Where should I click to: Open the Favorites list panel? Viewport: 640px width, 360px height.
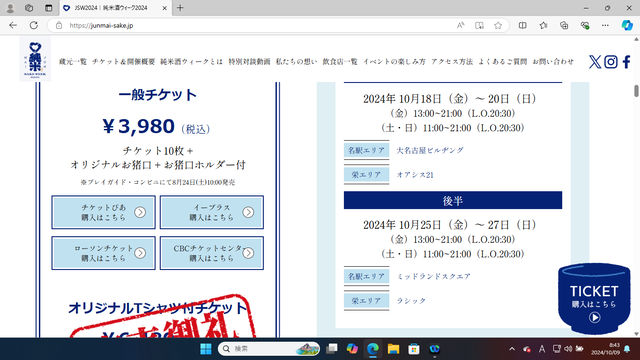point(543,25)
